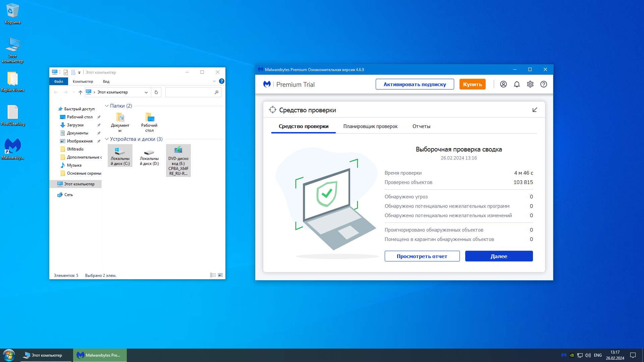644x362 pixels.
Task: Click the notifications bell icon
Action: click(517, 84)
